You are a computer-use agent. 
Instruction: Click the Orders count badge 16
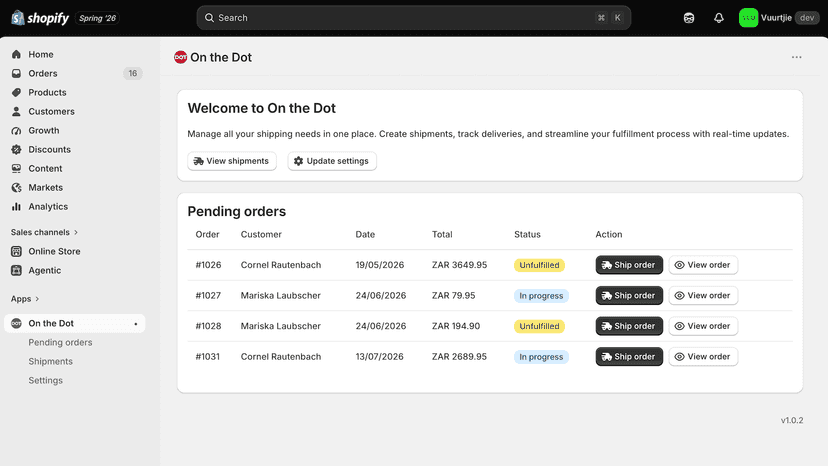pyautogui.click(x=133, y=73)
